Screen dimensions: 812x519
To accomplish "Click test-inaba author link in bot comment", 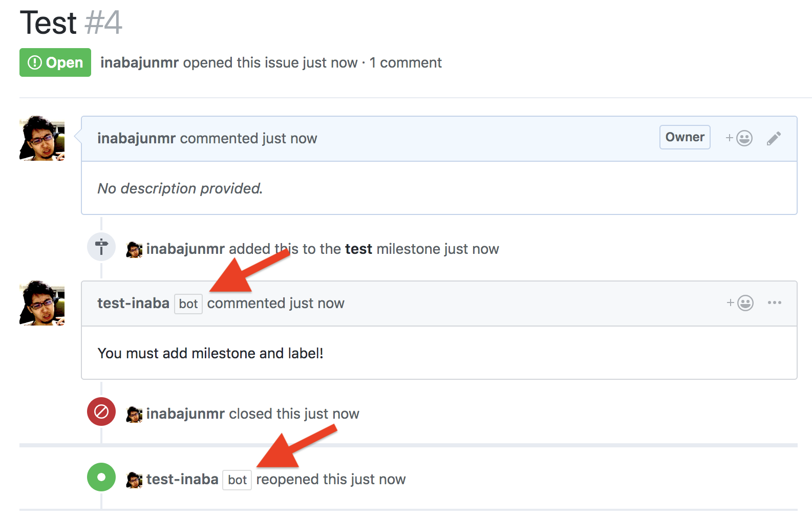I will click(x=133, y=303).
